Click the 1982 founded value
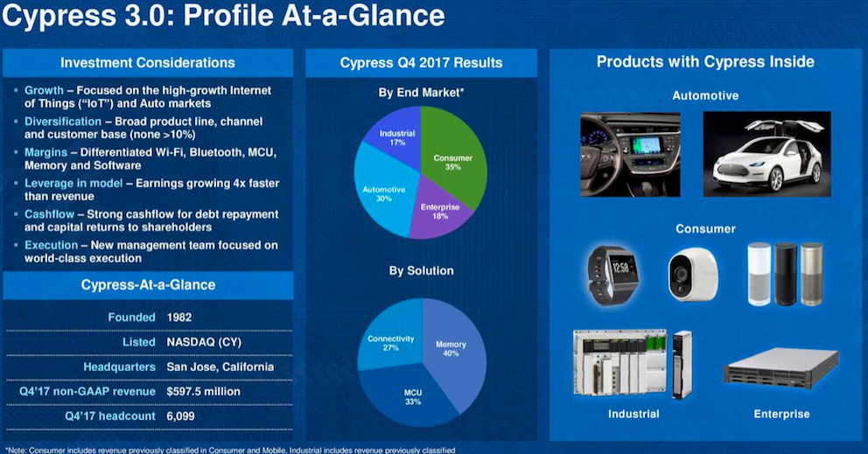This screenshot has width=868, height=454. point(179,318)
